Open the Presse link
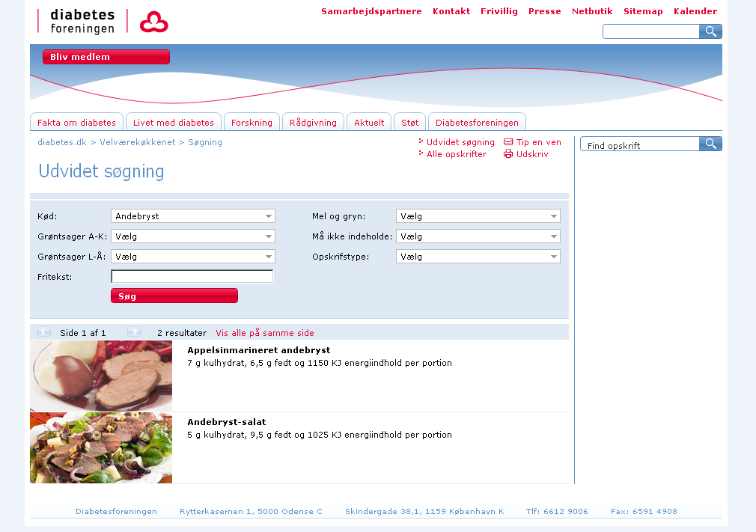This screenshot has height=532, width=756. (544, 11)
